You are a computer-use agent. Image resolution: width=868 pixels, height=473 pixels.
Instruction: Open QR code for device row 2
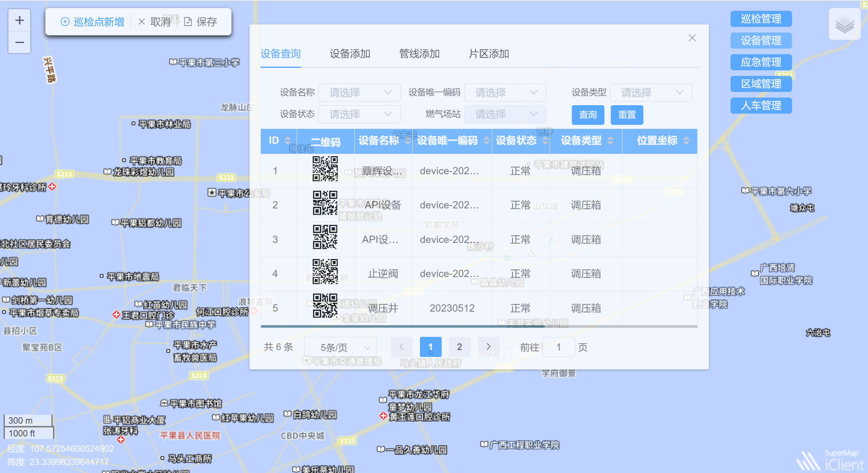(x=325, y=203)
